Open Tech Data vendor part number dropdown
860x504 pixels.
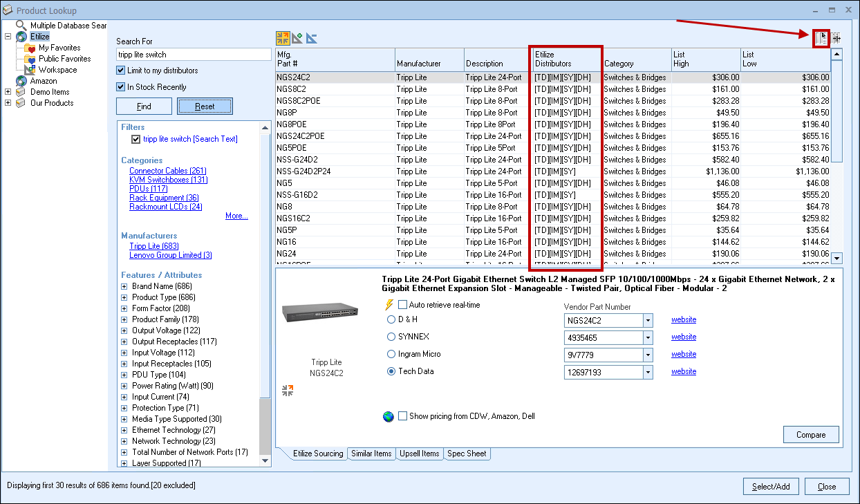pyautogui.click(x=648, y=372)
